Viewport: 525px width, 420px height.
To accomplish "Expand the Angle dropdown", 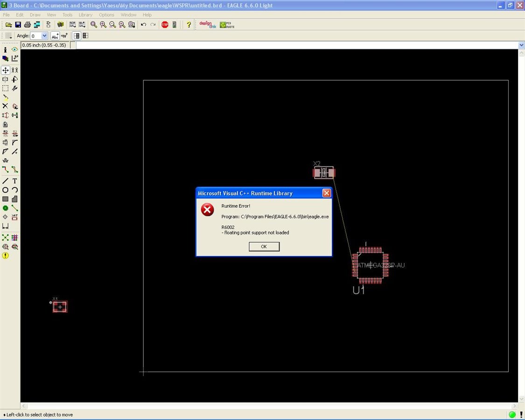I will pos(44,36).
